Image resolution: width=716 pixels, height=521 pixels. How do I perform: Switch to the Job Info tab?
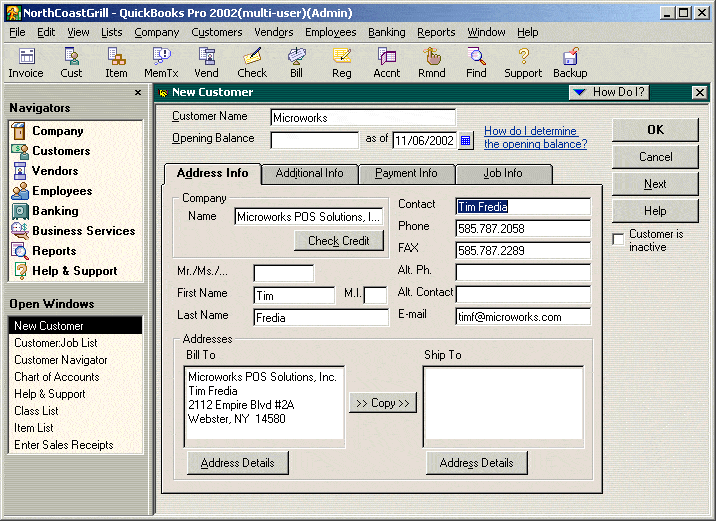[x=503, y=174]
